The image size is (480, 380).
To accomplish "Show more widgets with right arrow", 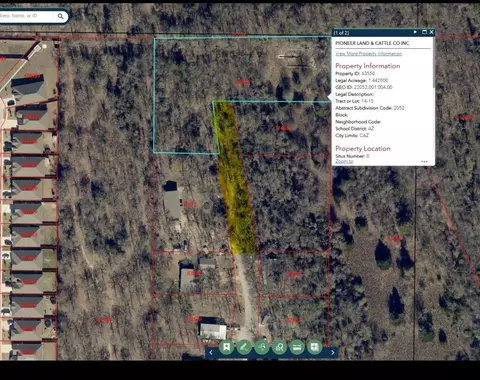I will pyautogui.click(x=333, y=352).
